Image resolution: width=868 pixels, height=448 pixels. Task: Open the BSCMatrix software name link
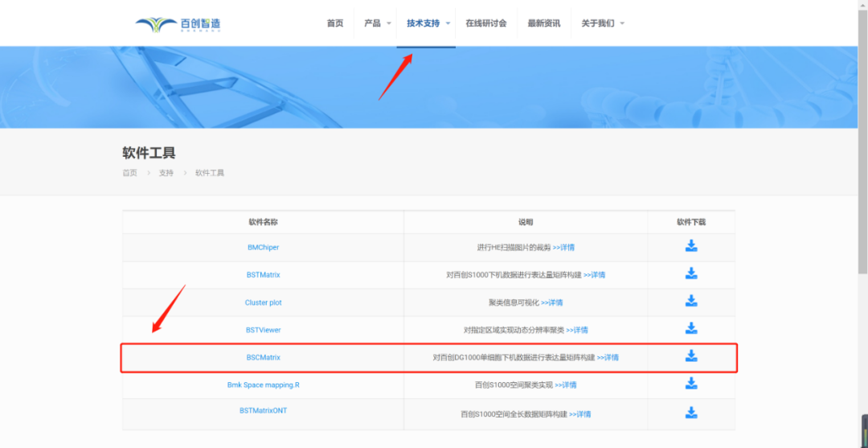pyautogui.click(x=264, y=357)
